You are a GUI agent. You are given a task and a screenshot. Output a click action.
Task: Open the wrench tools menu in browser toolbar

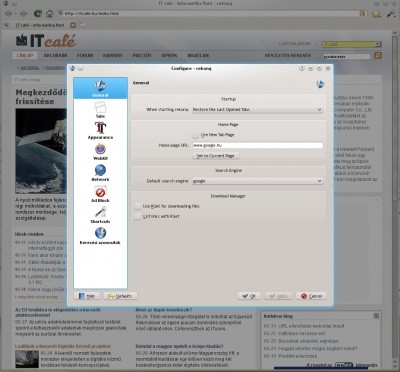[x=391, y=14]
